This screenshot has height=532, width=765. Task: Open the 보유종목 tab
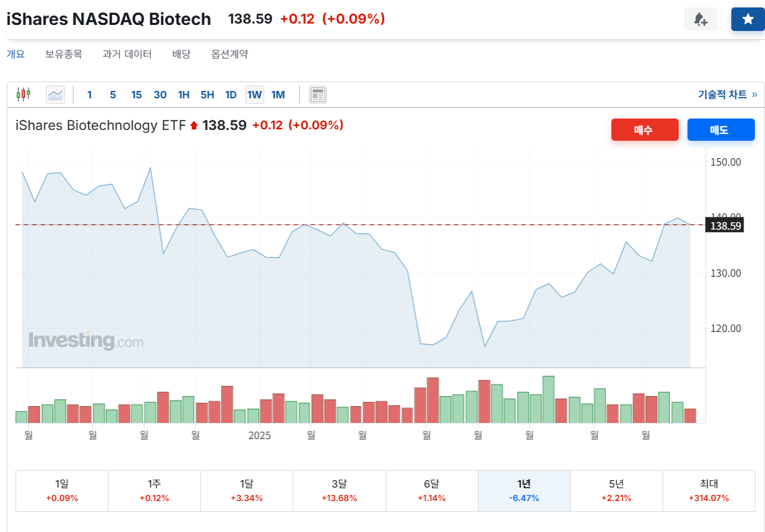[x=63, y=54]
